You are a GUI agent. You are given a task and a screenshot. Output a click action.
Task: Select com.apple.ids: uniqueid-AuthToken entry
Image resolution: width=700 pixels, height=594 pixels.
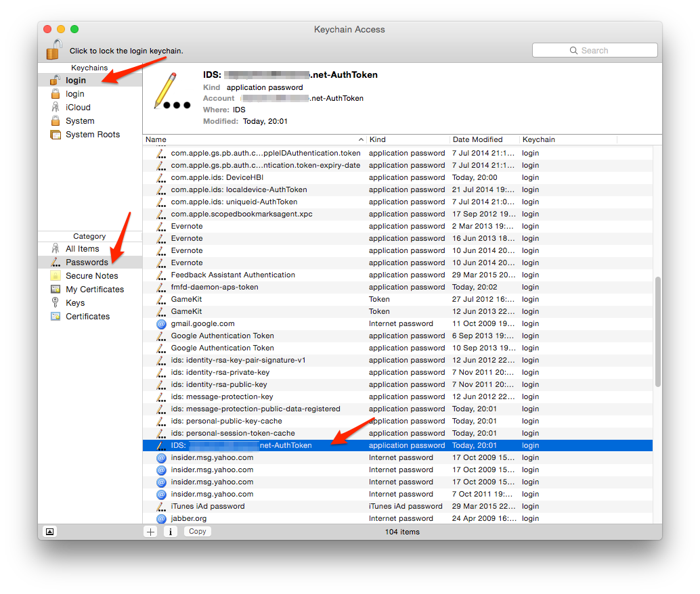[x=397, y=202]
